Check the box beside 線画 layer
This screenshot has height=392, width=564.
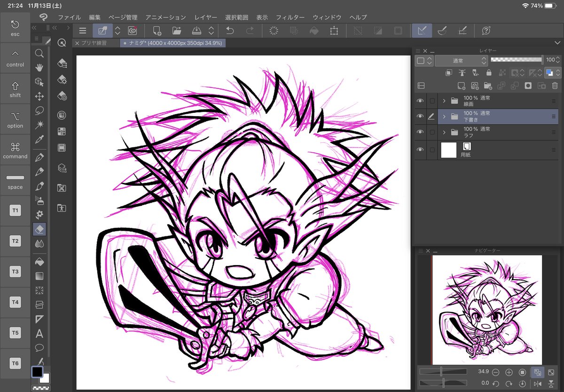[432, 101]
